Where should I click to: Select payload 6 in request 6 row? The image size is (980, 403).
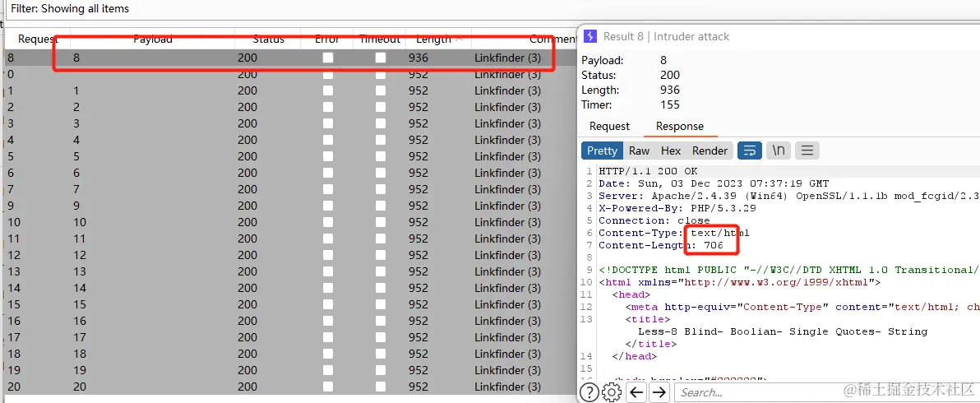pyautogui.click(x=76, y=173)
